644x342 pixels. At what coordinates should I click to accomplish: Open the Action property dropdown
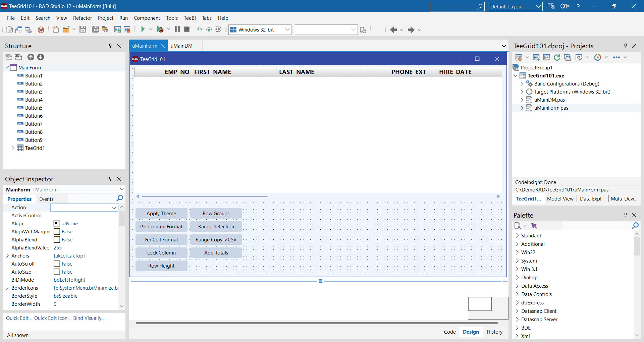114,208
